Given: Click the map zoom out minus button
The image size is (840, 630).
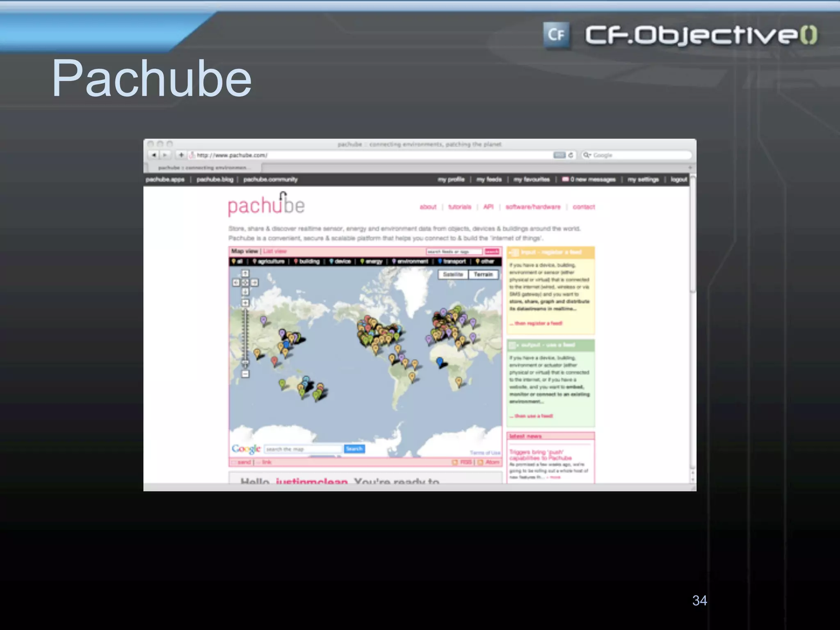Looking at the screenshot, I should click(x=245, y=374).
